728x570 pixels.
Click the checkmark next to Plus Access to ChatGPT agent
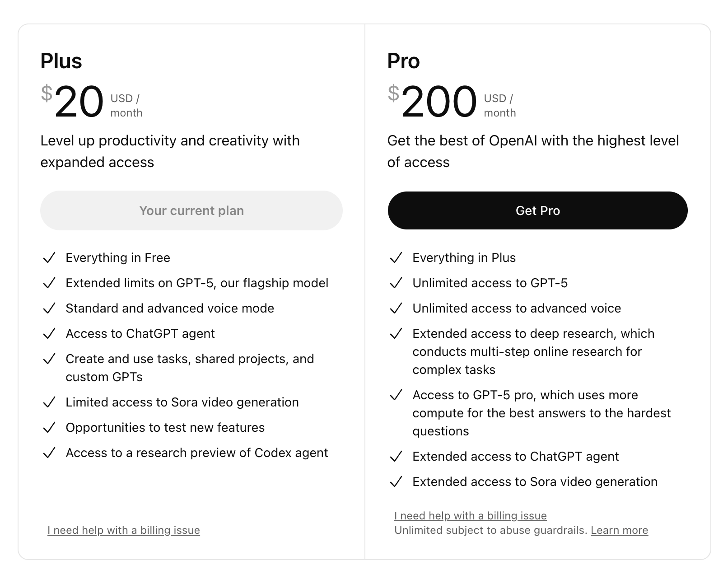[49, 334]
